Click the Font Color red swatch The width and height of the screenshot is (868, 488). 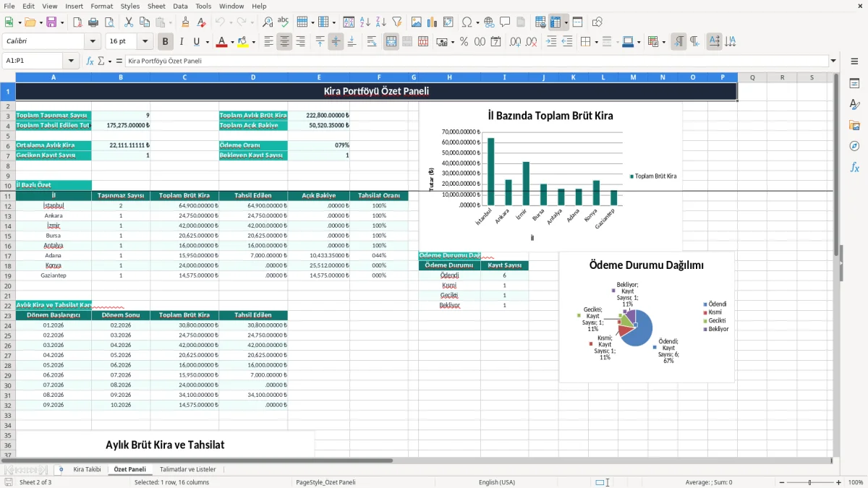point(221,42)
